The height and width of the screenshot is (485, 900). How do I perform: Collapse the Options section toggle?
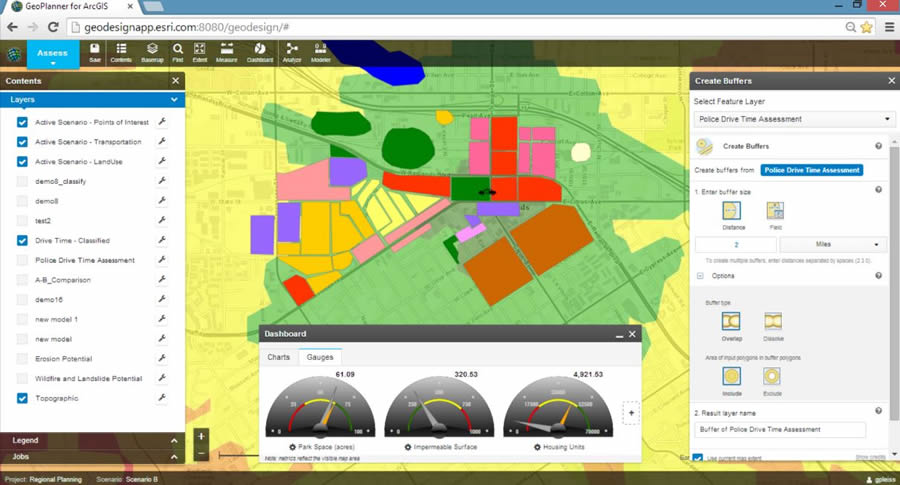coord(700,276)
